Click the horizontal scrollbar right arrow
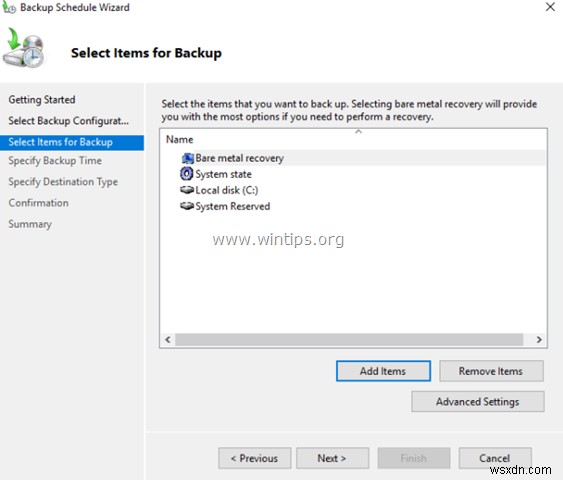Viewport: 563px width, 480px height. coord(539,339)
